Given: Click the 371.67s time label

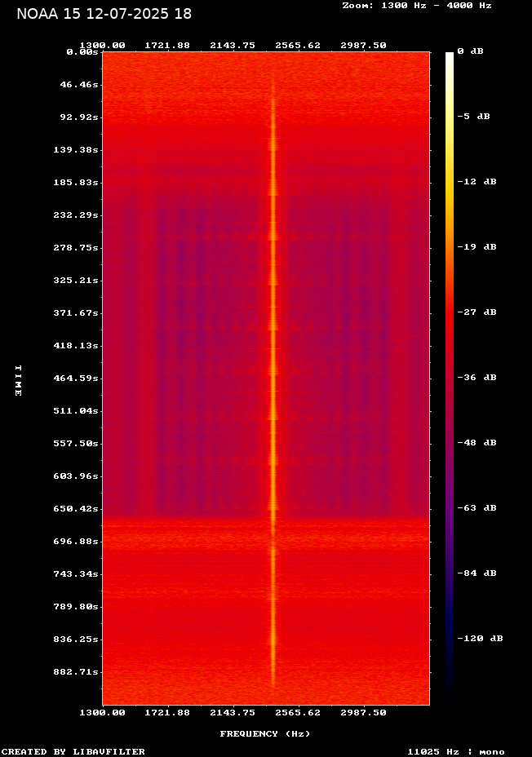Looking at the screenshot, I should [76, 313].
